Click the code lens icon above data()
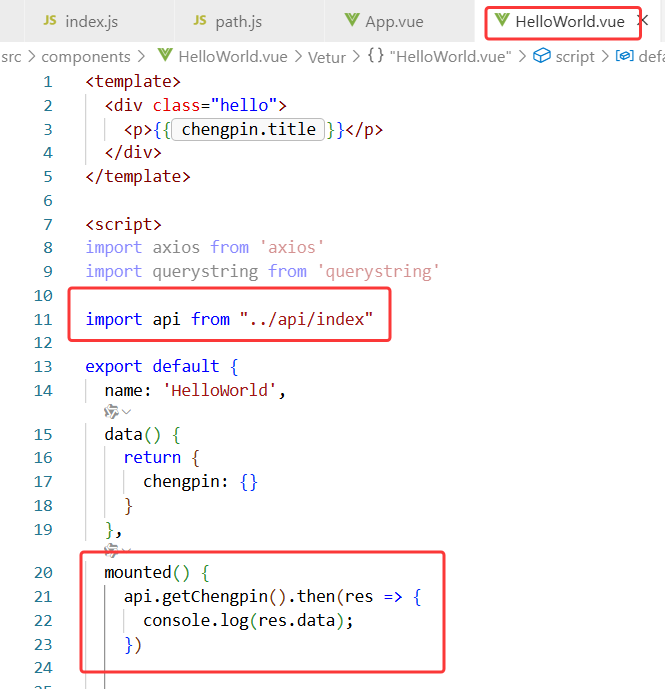This screenshot has width=665, height=689. point(112,412)
